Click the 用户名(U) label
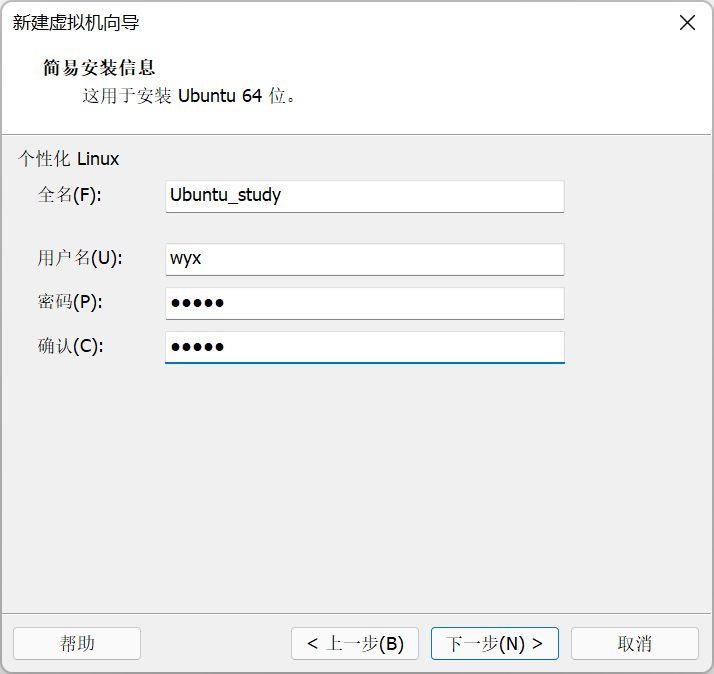This screenshot has width=714, height=674. tap(79, 258)
